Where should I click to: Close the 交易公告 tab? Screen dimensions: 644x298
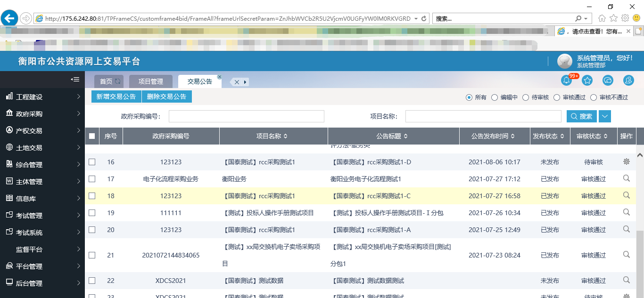point(219,77)
